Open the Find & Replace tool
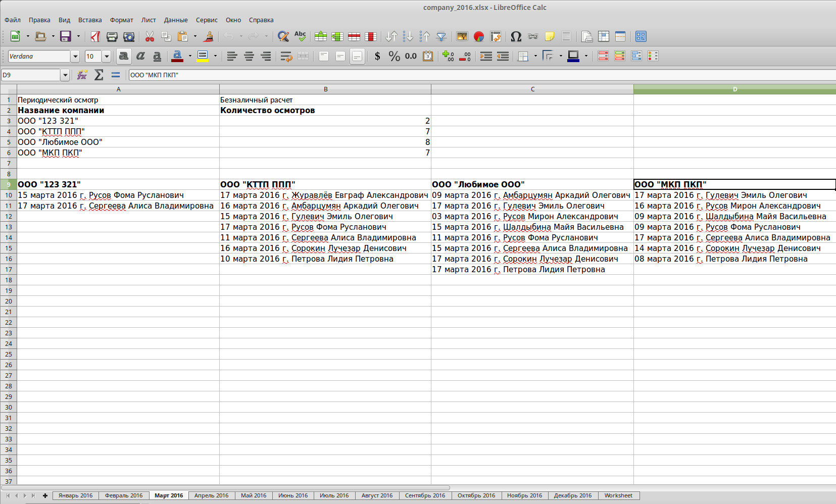This screenshot has height=504, width=836. 283,36
